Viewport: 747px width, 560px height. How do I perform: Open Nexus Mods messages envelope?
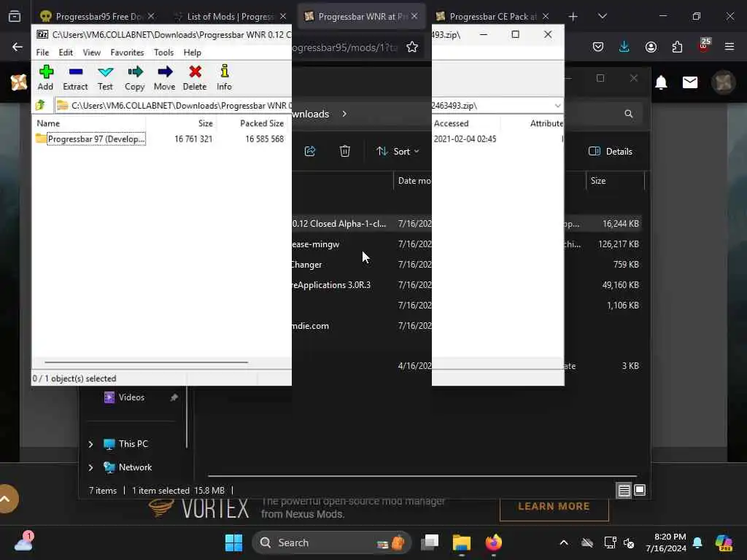(x=690, y=82)
